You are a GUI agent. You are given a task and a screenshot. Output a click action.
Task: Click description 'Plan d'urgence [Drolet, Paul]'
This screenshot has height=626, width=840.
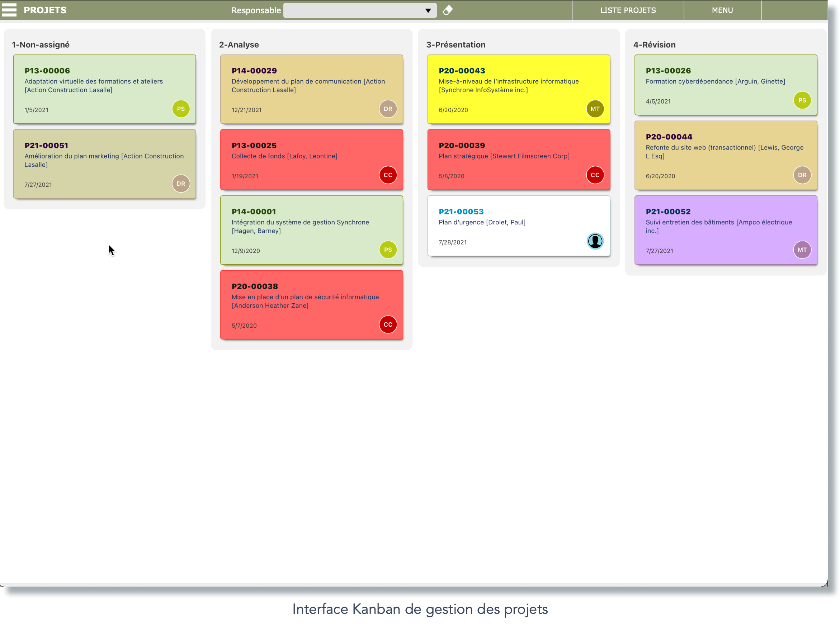coord(482,222)
